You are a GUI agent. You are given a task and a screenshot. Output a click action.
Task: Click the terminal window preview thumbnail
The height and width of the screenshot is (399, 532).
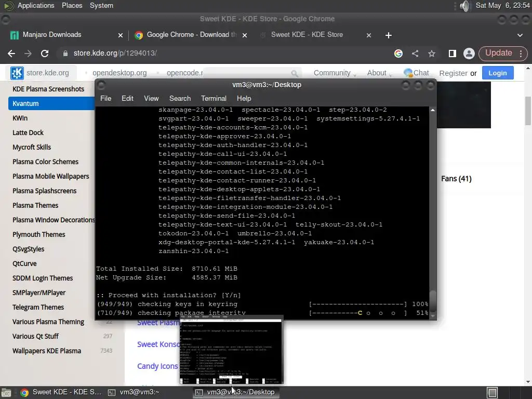coord(231,350)
